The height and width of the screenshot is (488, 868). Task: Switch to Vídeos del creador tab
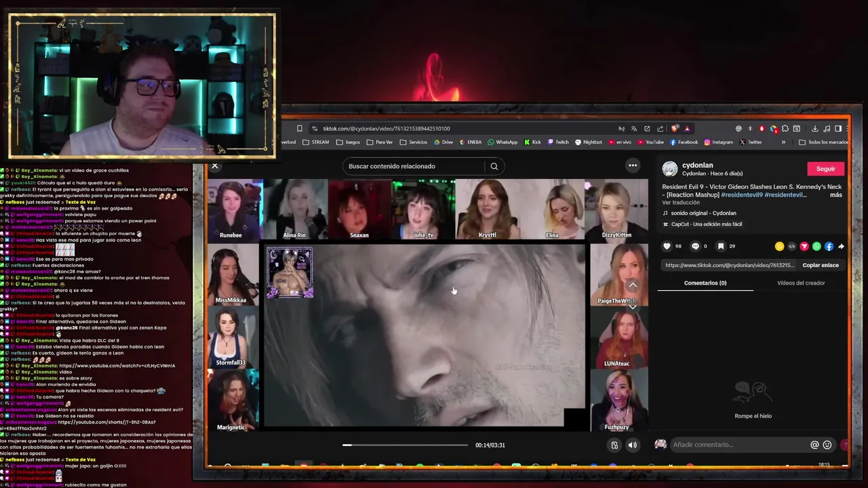pos(801,283)
